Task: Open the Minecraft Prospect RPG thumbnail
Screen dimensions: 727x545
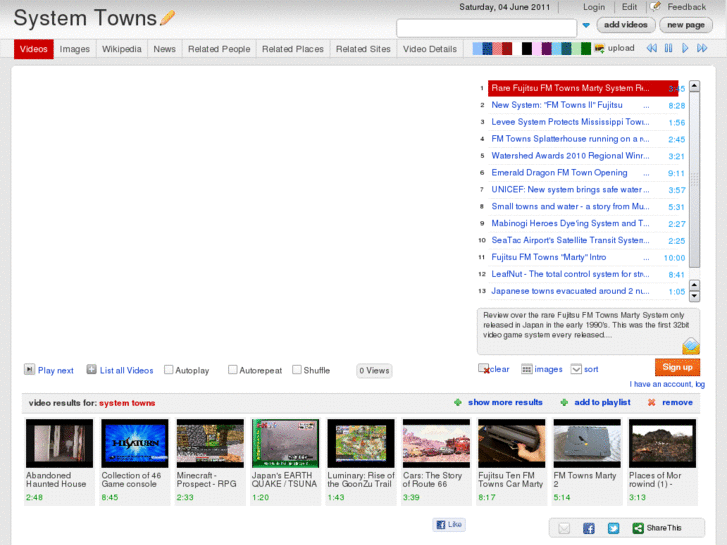Action: coord(210,443)
